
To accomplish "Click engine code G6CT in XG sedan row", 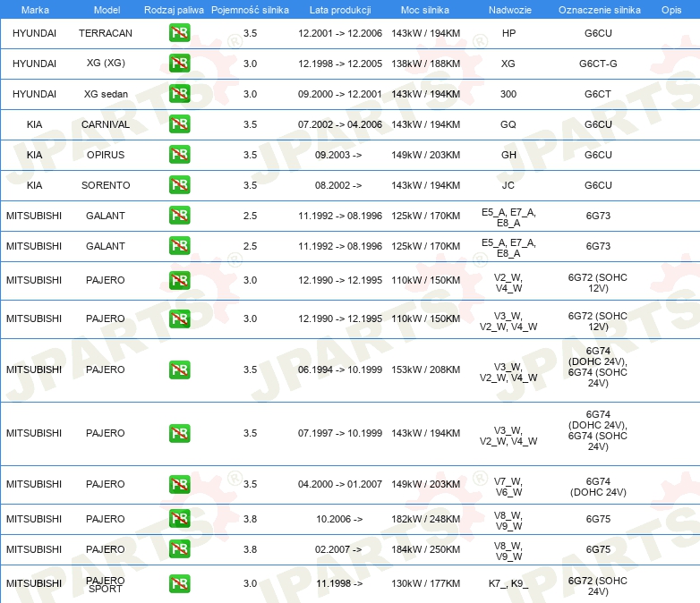I will [x=598, y=94].
